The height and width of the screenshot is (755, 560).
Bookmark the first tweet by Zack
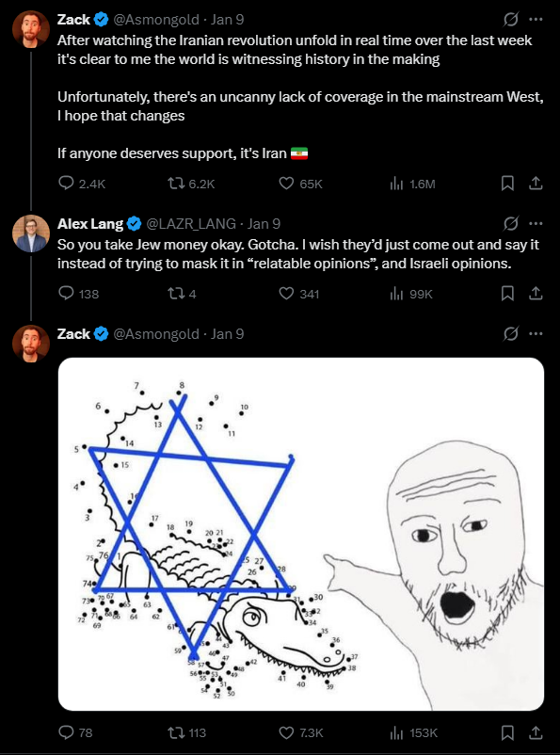507,184
